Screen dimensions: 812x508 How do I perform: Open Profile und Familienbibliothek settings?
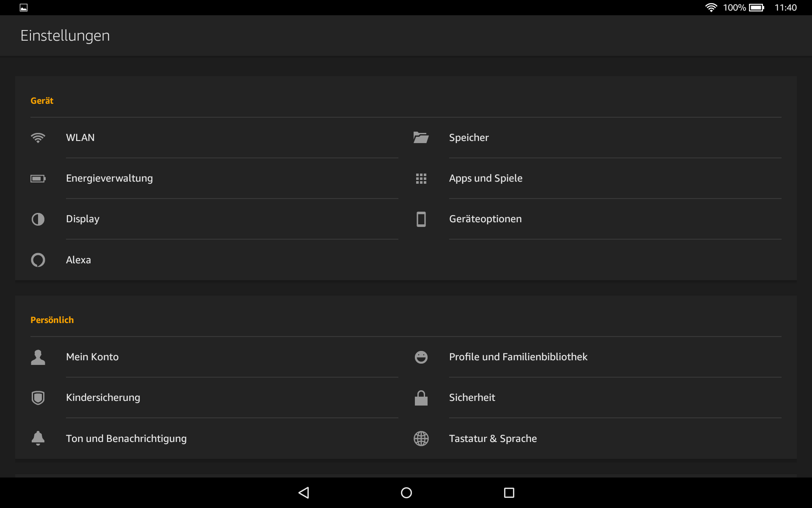tap(518, 357)
